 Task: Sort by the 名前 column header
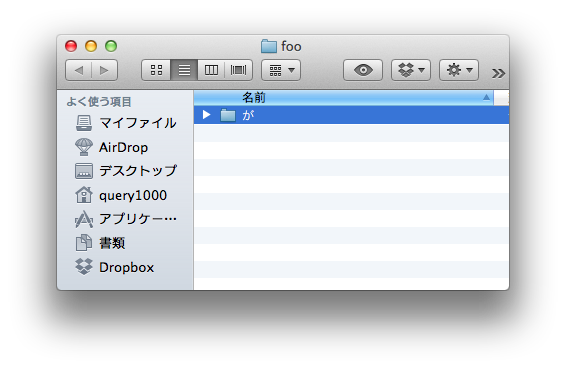(343, 97)
